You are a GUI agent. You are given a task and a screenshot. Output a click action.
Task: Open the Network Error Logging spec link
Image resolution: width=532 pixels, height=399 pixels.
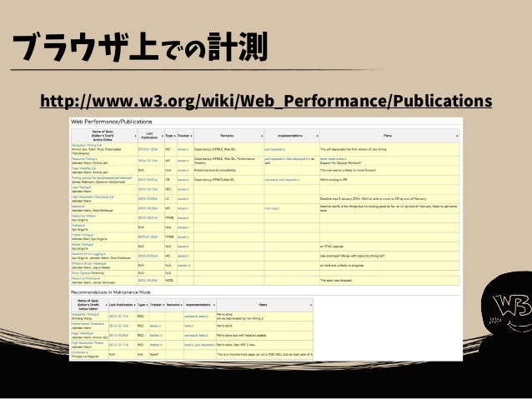point(88,253)
